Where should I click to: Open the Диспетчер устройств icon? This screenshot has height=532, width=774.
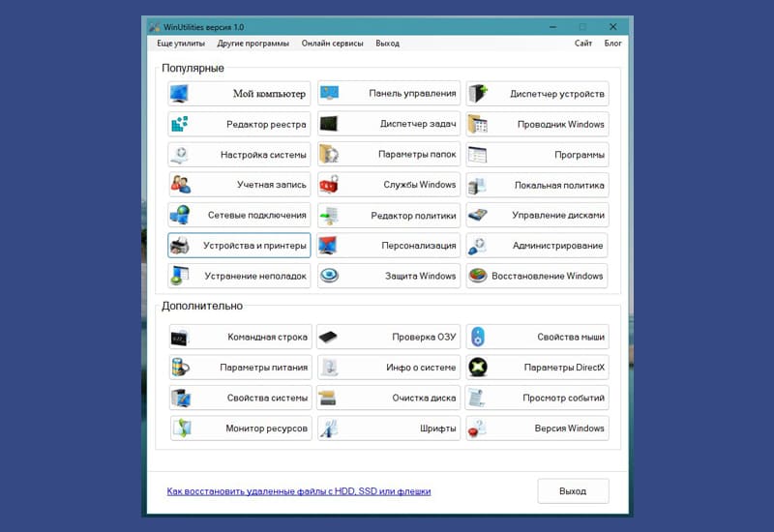(x=478, y=93)
